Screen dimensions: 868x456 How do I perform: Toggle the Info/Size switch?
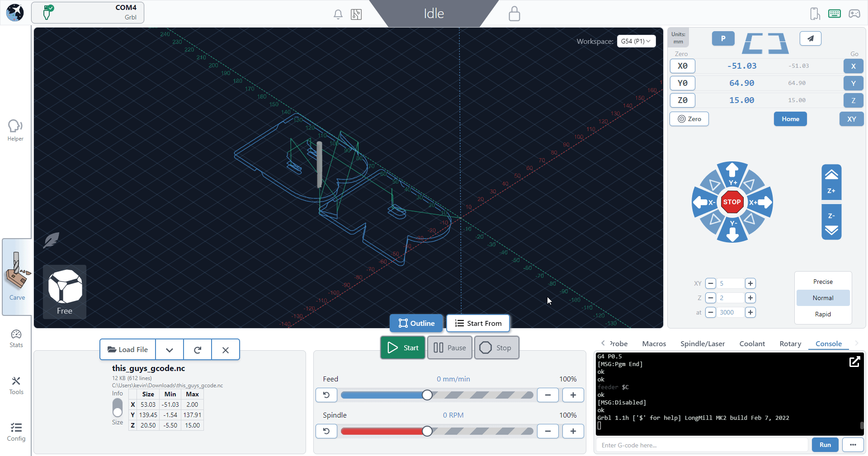click(x=118, y=408)
